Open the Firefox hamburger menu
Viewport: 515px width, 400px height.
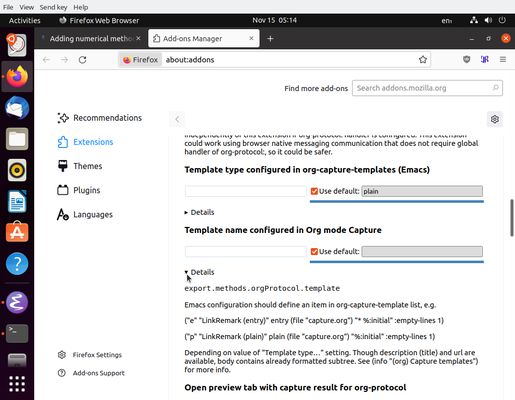[503, 60]
